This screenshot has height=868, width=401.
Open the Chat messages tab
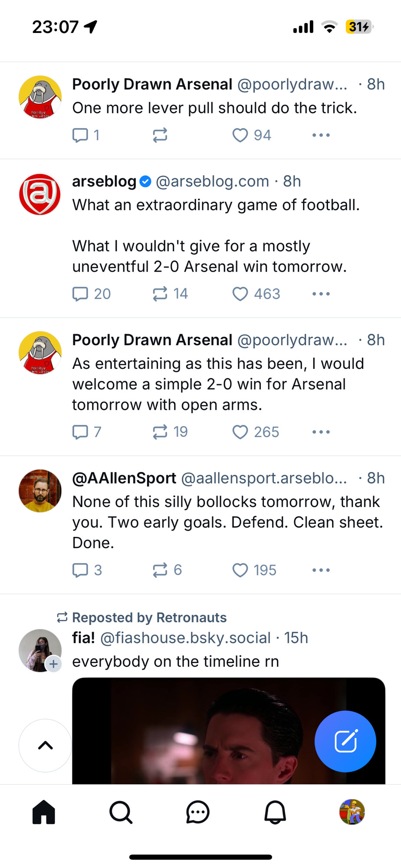[x=198, y=812]
